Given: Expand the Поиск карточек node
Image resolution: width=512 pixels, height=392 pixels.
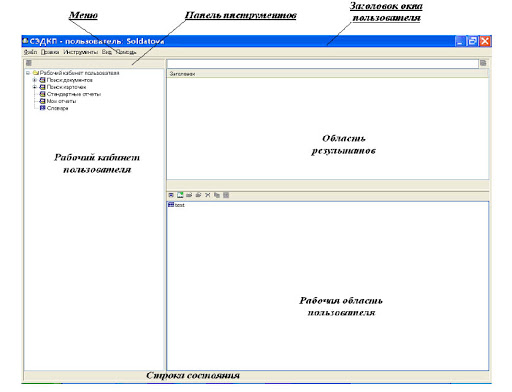Looking at the screenshot, I should [x=35, y=87].
